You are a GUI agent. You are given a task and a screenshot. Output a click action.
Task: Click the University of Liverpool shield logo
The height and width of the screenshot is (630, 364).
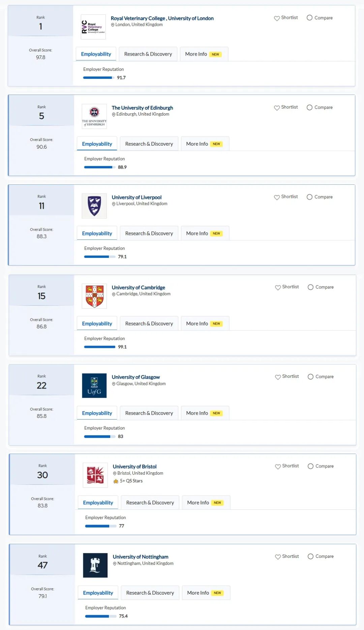coord(94,206)
